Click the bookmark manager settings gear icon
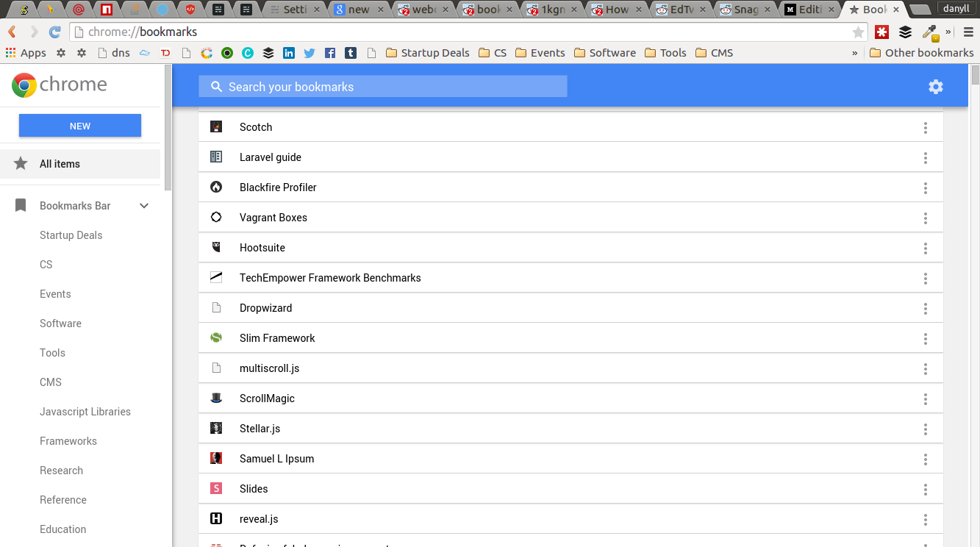The width and height of the screenshot is (980, 547). pyautogui.click(x=935, y=87)
